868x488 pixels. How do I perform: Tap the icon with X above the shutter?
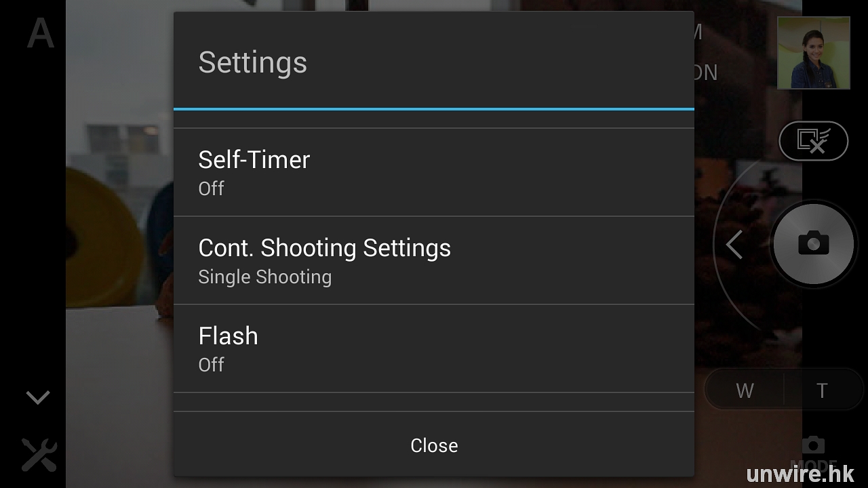[x=813, y=141]
